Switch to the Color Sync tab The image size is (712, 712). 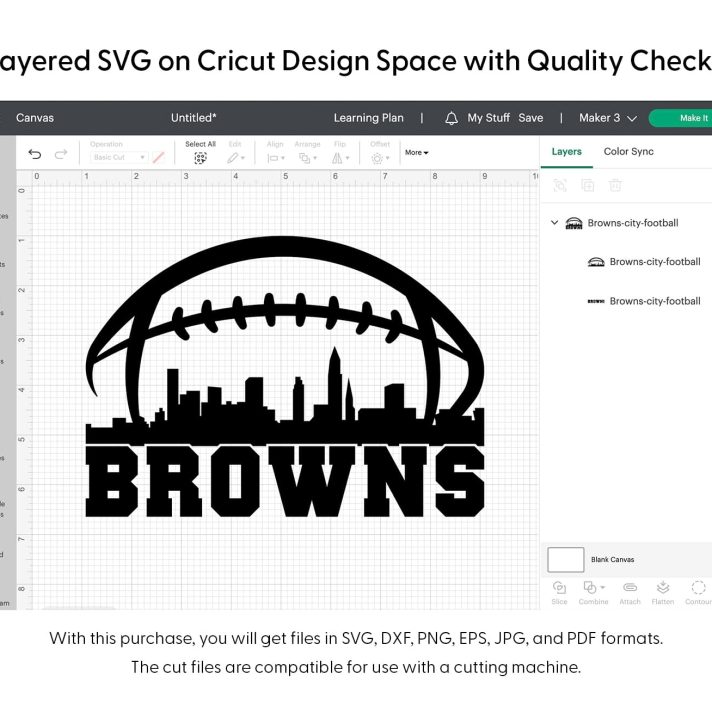point(628,152)
